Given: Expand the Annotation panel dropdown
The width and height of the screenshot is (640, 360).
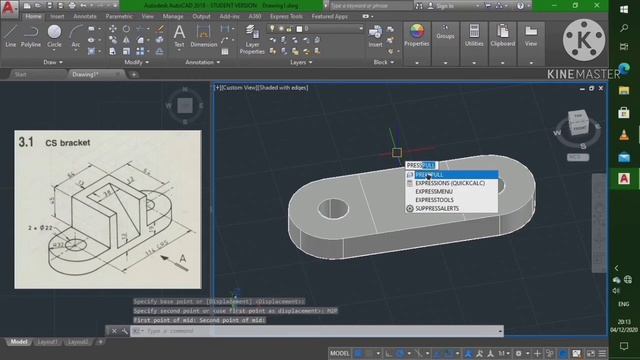Looking at the screenshot, I should click(203, 62).
